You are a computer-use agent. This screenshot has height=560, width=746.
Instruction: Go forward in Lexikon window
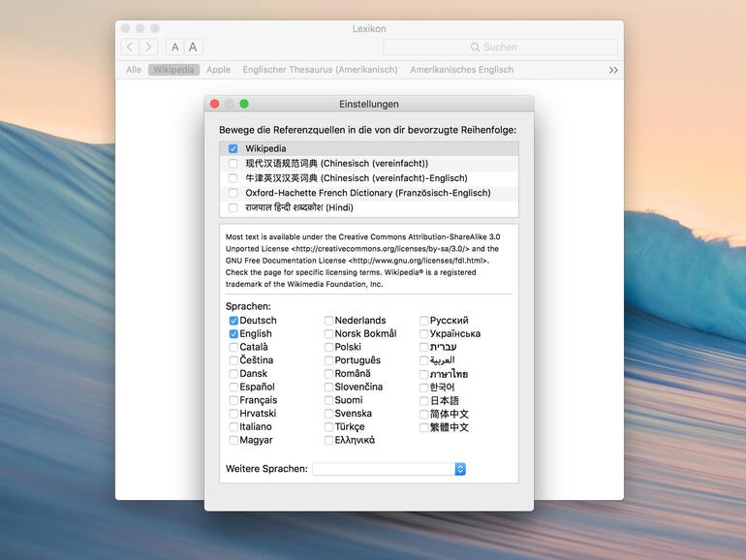point(148,47)
